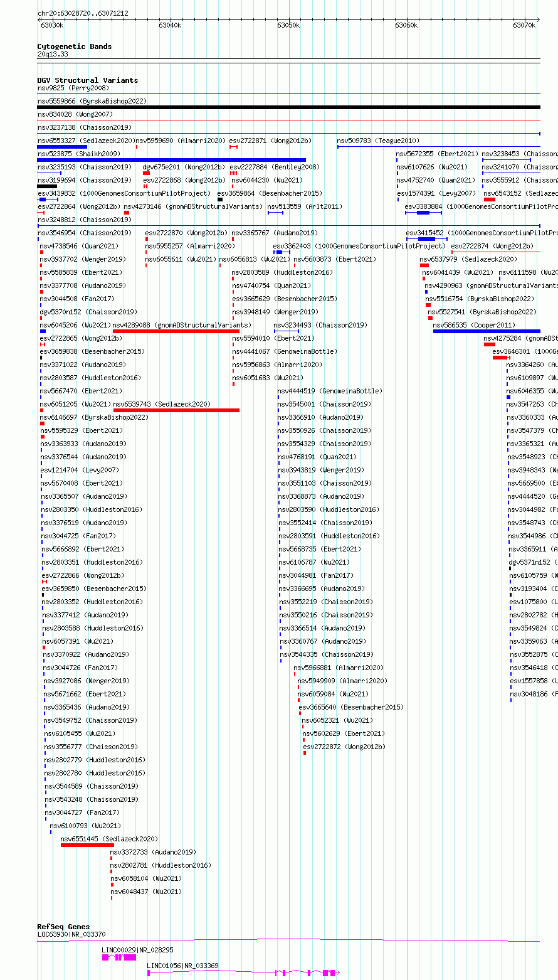This screenshot has width=558, height=980.
Task: Click the 63060k ruler position
Action: pyautogui.click(x=406, y=26)
